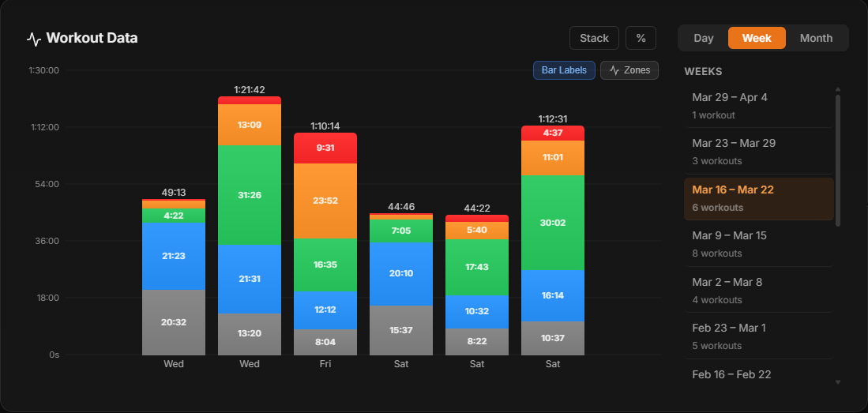Click the 36:00 axis label

pos(47,241)
